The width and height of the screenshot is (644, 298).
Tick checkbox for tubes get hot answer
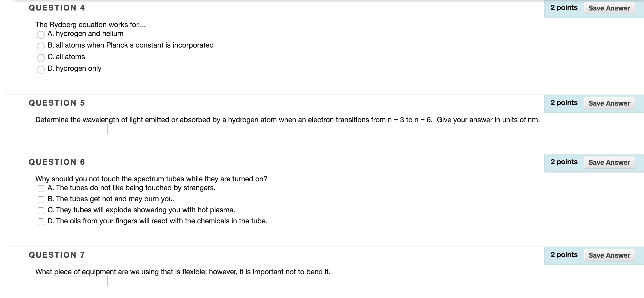click(x=41, y=200)
